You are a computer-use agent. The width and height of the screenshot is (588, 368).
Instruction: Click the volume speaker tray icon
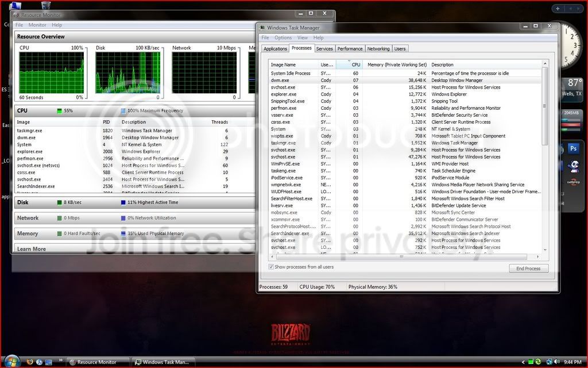[x=557, y=362]
